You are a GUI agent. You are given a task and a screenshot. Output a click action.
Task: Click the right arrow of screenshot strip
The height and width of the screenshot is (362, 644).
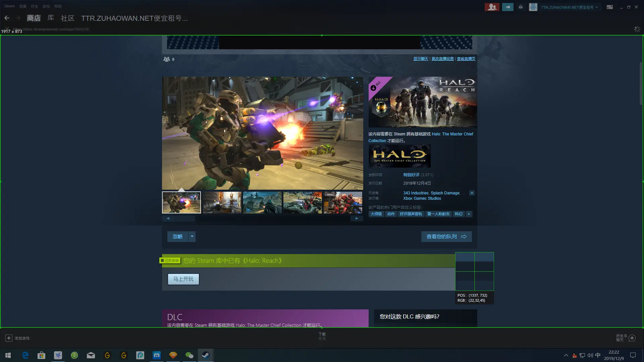(x=357, y=218)
